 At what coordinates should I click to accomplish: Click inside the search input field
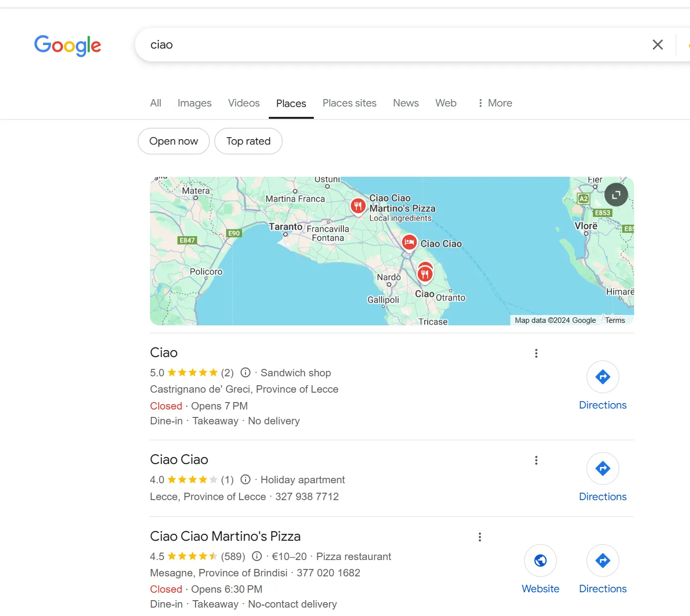pyautogui.click(x=346, y=45)
